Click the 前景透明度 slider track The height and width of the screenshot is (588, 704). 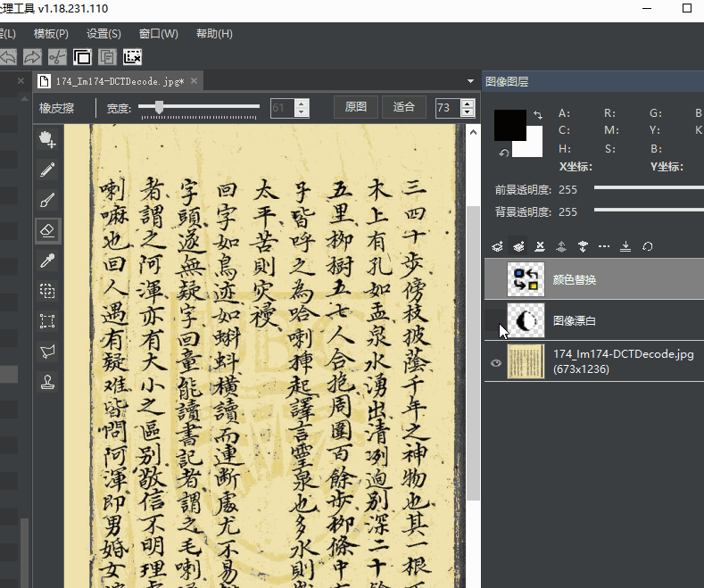[649, 187]
